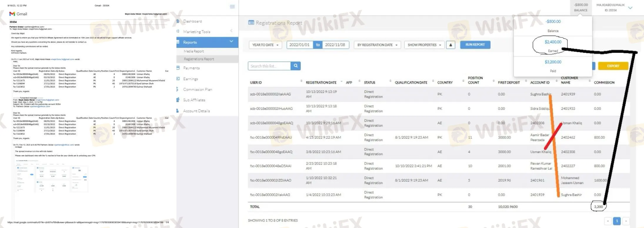Click the Marketing Tools megaphone icon
The image size is (644, 228).
178,31
